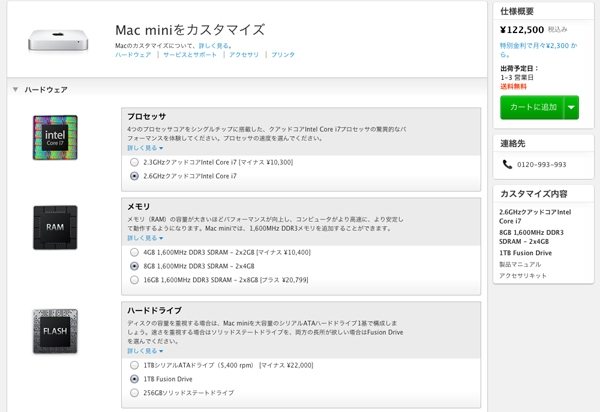
Task: Click the メモリ section heading
Action: pyautogui.click(x=139, y=207)
